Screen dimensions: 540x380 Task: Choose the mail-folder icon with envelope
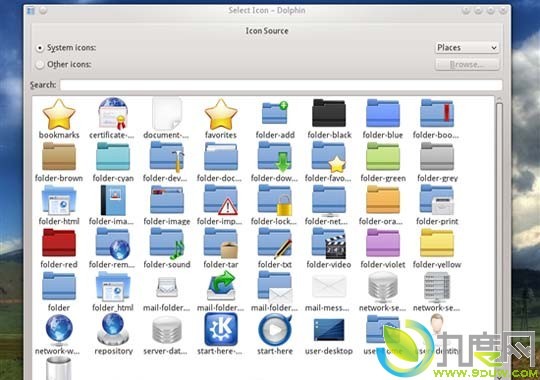pos(275,287)
